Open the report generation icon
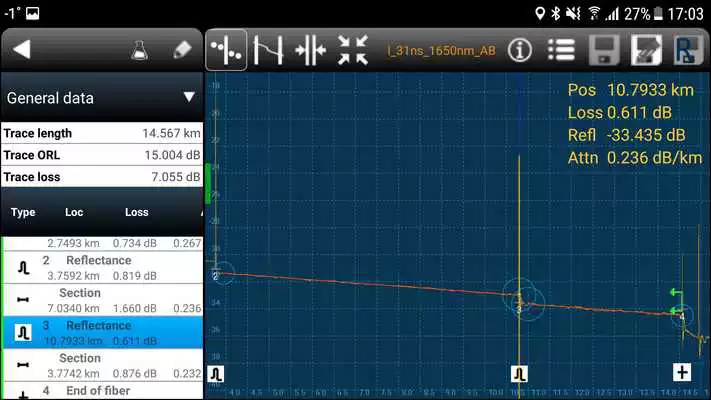Image resolution: width=711 pixels, height=400 pixels. click(x=688, y=50)
